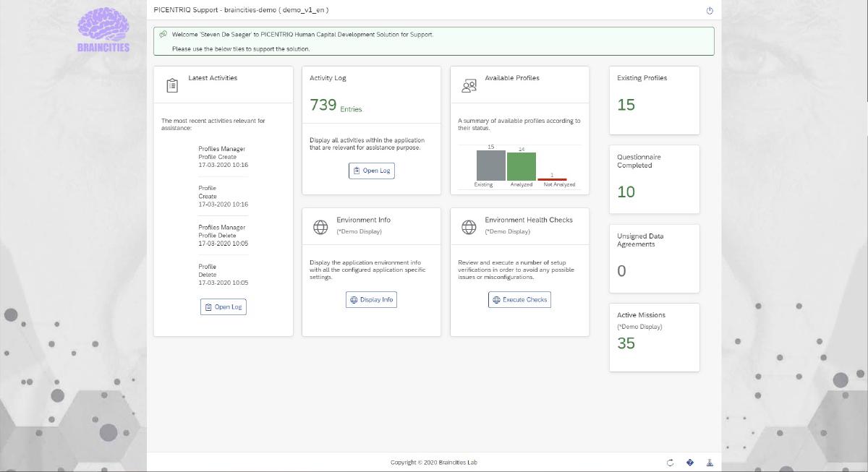
Task: Click the Available Profiles people icon
Action: [x=469, y=86]
